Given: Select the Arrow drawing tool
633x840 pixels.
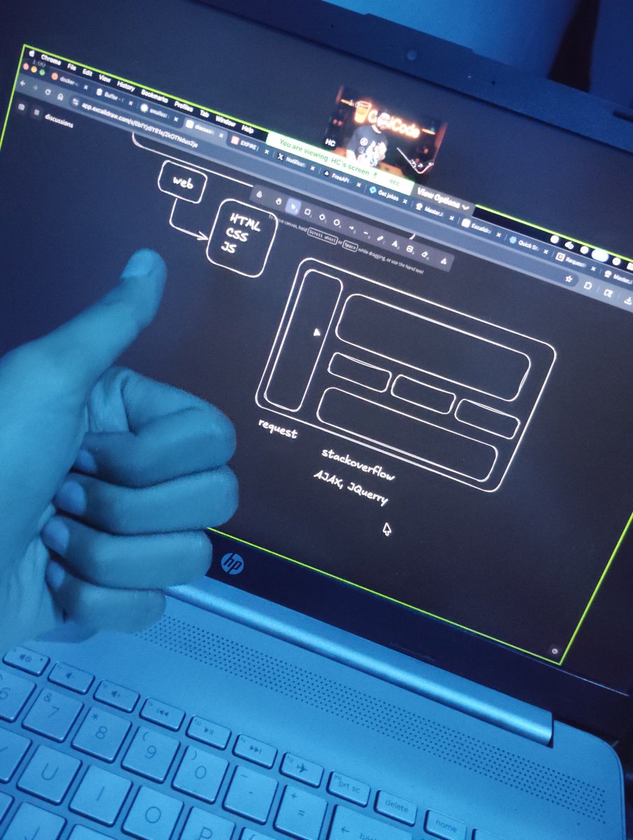Looking at the screenshot, I should [x=352, y=228].
